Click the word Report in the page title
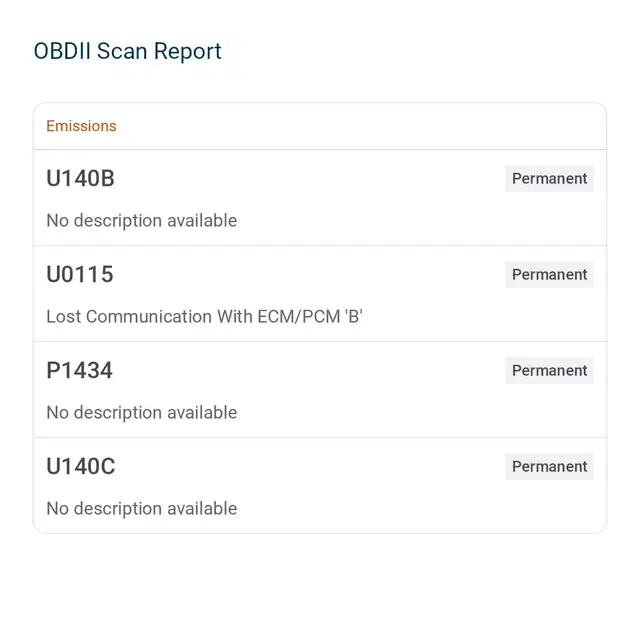Image resolution: width=640 pixels, height=640 pixels. click(188, 52)
